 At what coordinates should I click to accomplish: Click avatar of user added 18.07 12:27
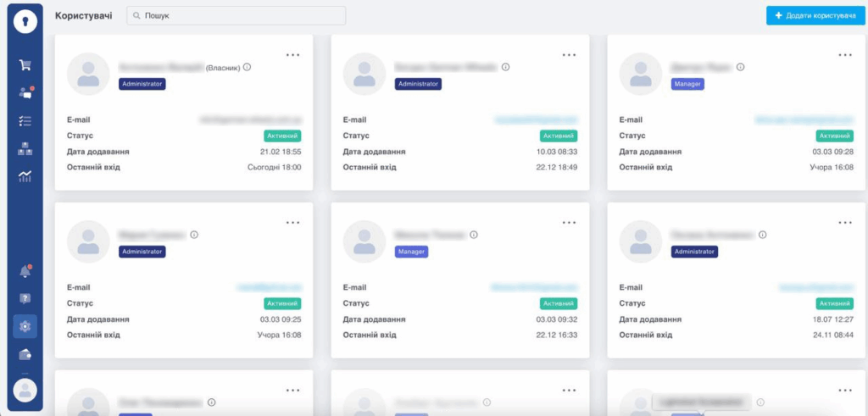point(641,241)
